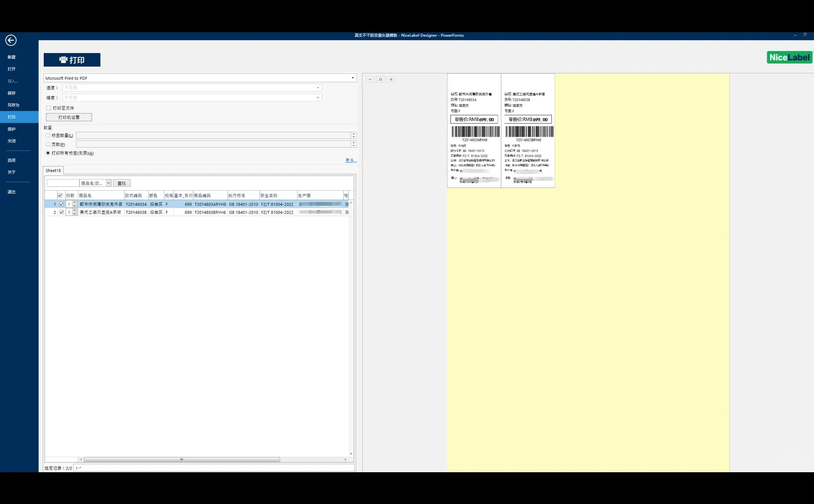Click the horizontal scrollbar of the data table
Image resolution: width=814 pixels, height=504 pixels.
coord(181,459)
